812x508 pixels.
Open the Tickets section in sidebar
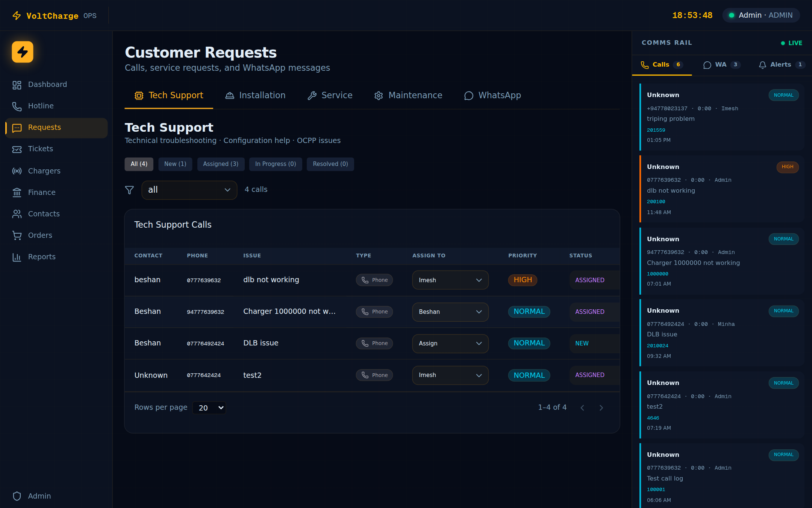[x=17, y=149]
